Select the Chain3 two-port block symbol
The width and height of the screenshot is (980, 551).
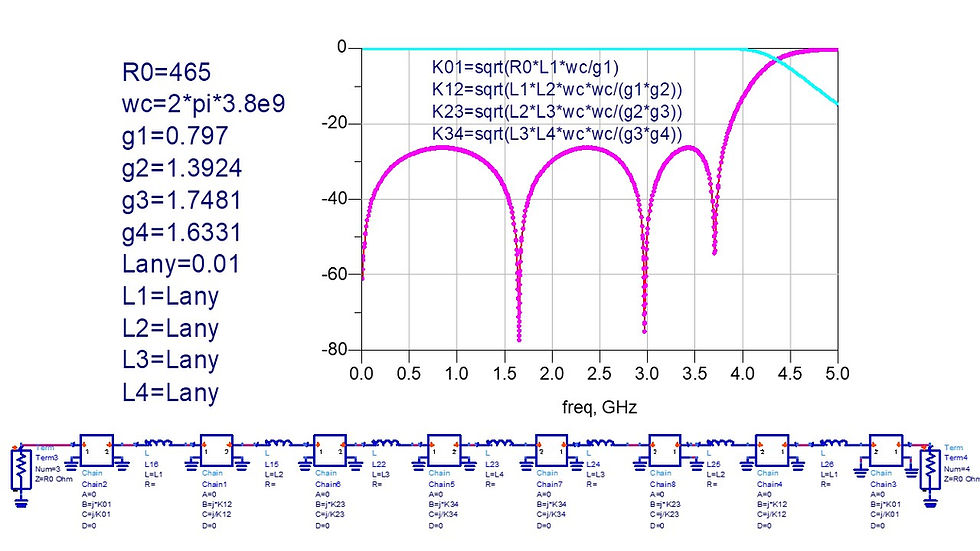(886, 450)
